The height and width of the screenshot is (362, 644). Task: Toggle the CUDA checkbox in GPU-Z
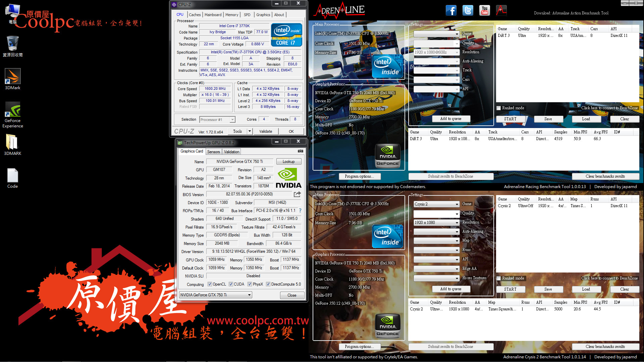pyautogui.click(x=231, y=284)
